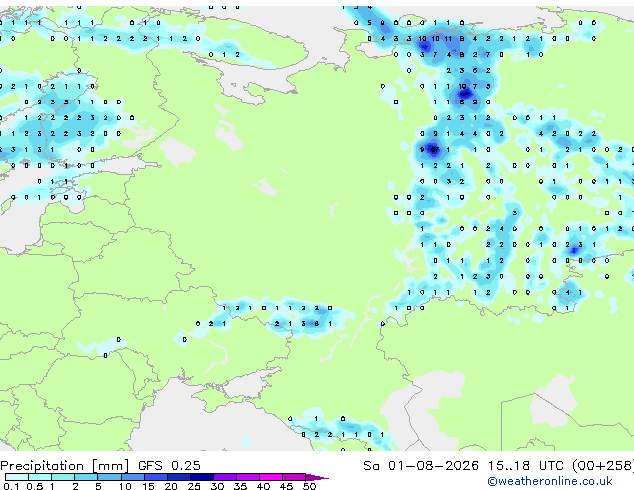Viewport: 634px width, 490px height.
Task: Click the map value '27' in the dark blue cell
Action: (435, 150)
